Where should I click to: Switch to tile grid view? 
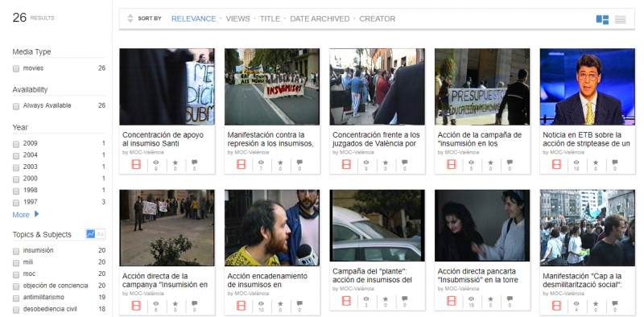(602, 19)
